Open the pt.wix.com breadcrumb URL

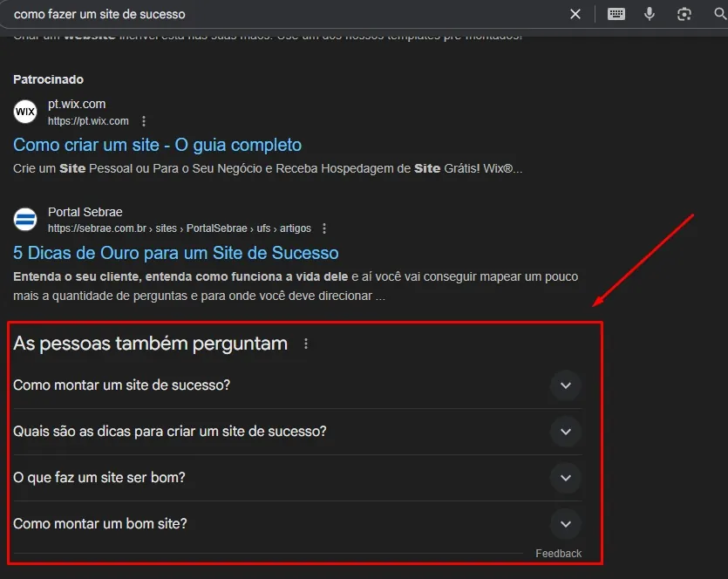tap(88, 120)
